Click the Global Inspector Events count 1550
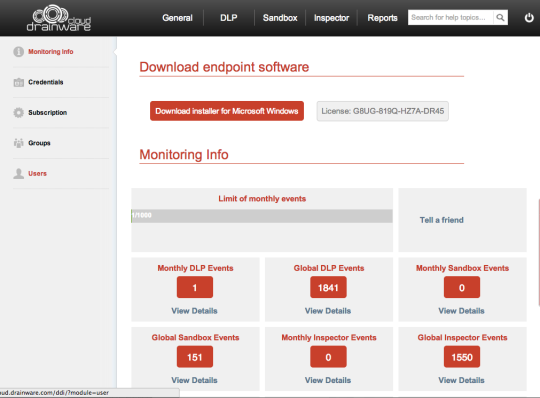 pyautogui.click(x=462, y=357)
